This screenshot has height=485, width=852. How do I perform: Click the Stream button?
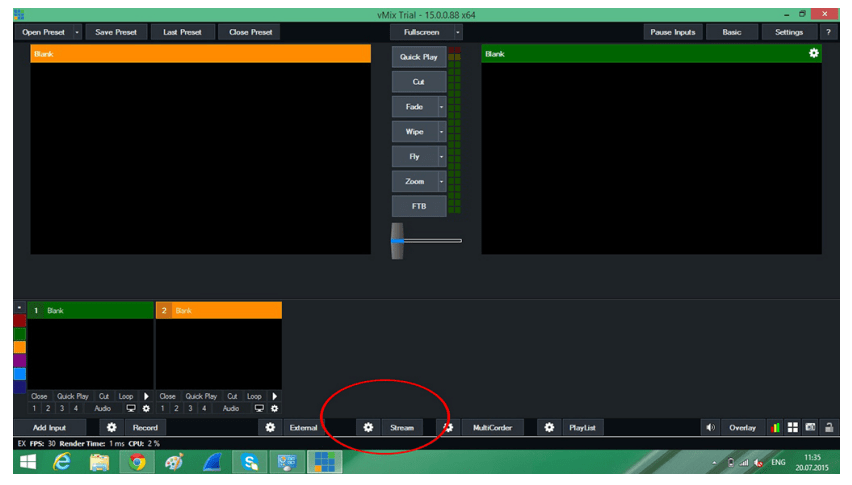[402, 427]
